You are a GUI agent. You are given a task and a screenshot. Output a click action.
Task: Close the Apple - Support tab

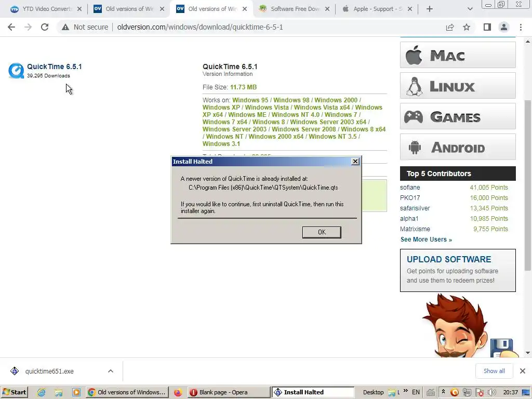(410, 9)
